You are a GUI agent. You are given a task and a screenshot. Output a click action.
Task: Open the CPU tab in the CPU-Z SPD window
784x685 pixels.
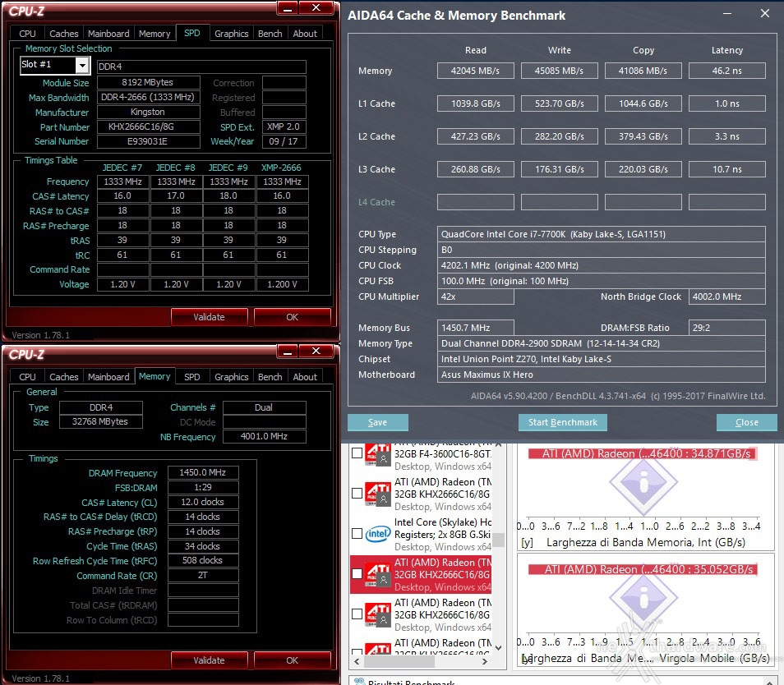tap(27, 34)
